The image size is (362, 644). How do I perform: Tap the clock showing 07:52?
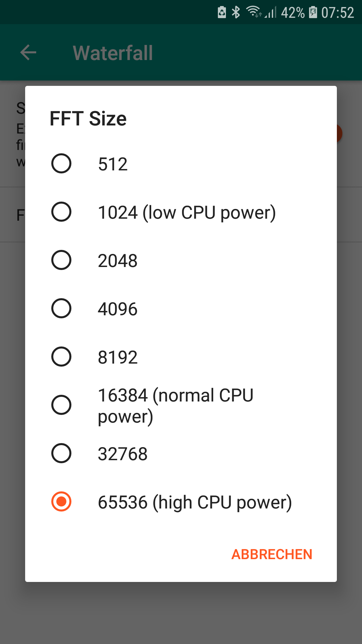click(x=337, y=13)
